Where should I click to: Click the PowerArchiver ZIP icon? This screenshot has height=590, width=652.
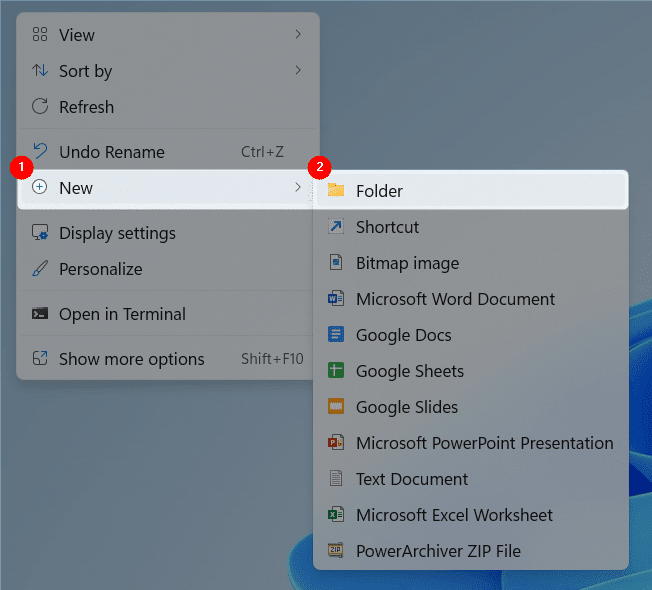click(x=336, y=550)
